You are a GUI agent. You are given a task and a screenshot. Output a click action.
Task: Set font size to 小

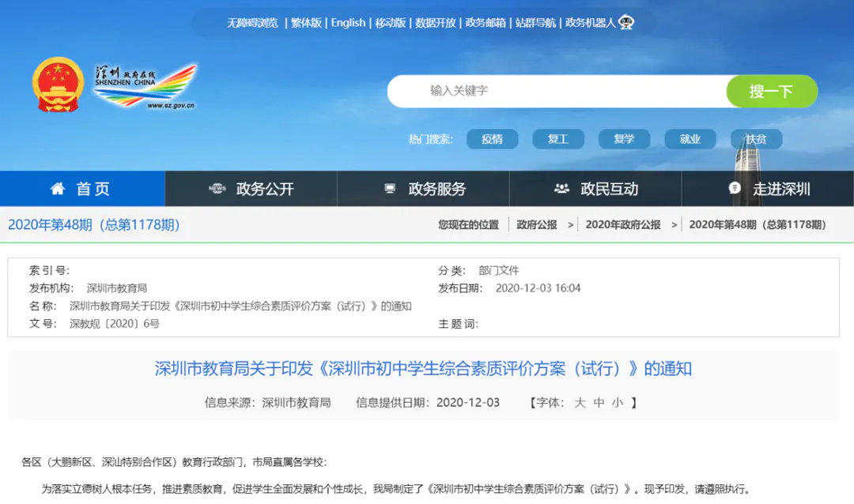point(618,403)
